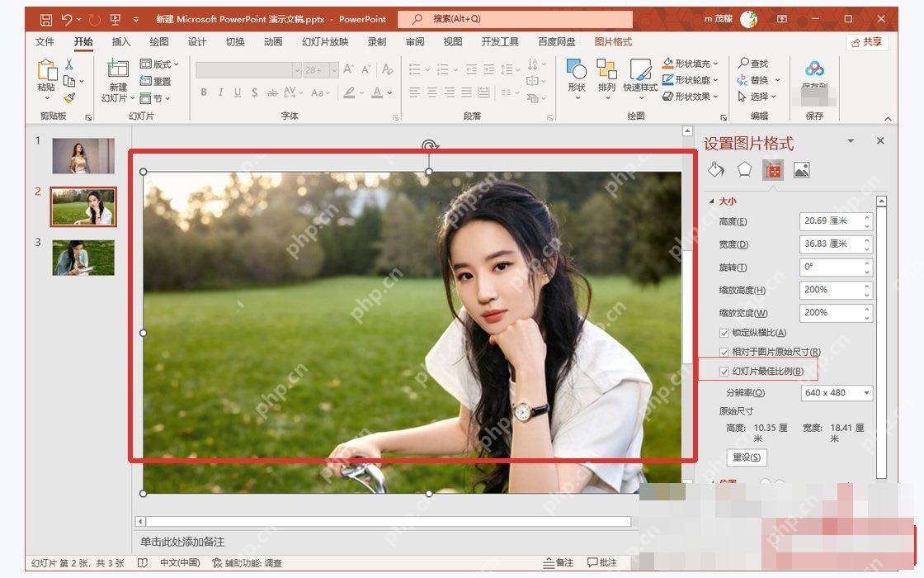This screenshot has width=924, height=578.
Task: Click the Comments button in status bar
Action: (601, 562)
